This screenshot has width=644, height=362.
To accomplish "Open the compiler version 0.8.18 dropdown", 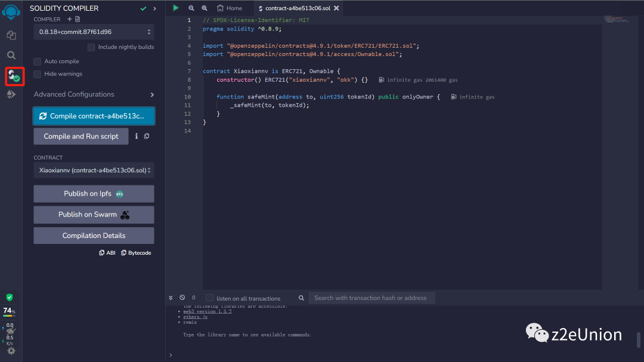I will [x=94, y=32].
